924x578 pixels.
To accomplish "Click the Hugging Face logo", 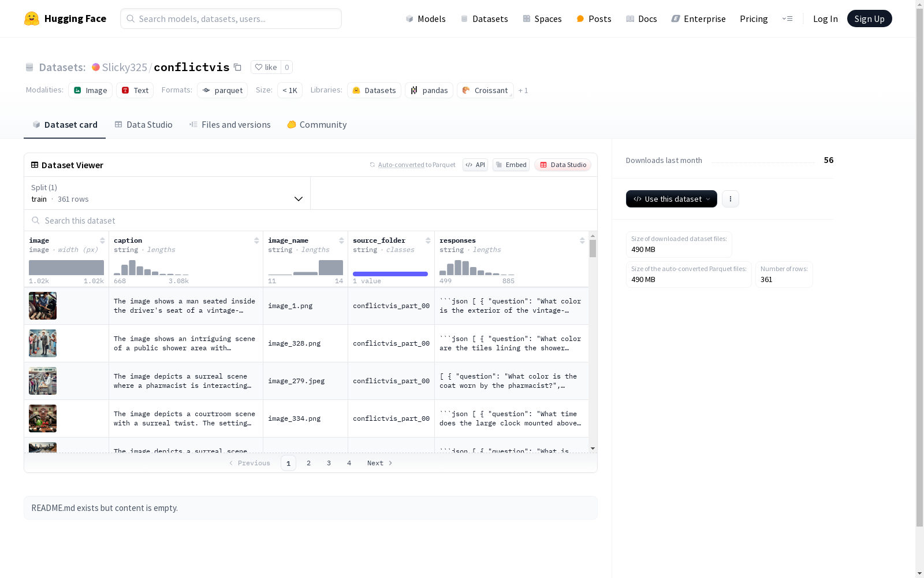I will click(x=65, y=18).
